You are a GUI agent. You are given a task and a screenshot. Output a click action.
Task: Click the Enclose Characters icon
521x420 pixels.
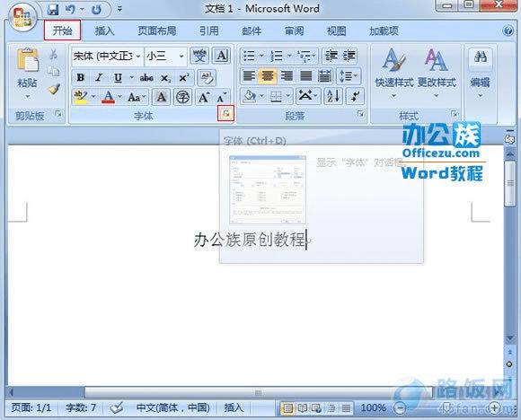[x=182, y=97]
